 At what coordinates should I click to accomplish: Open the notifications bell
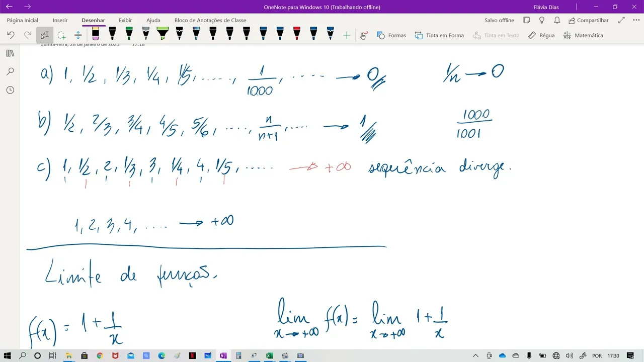click(x=557, y=20)
